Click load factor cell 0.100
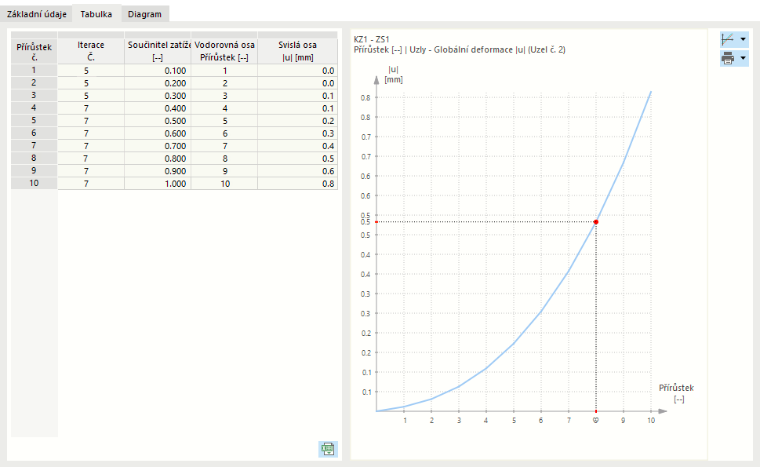Screen dimensions: 760x467 (158, 71)
